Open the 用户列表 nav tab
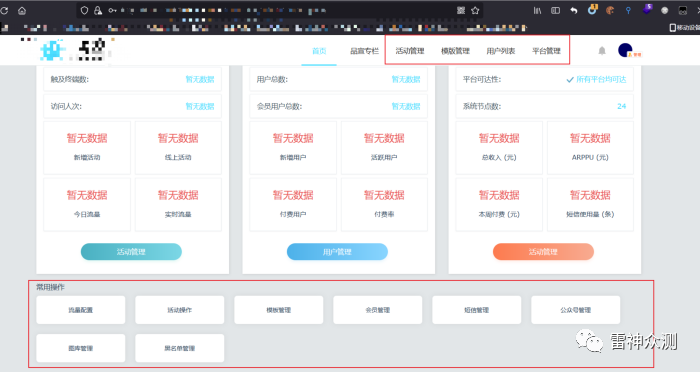 pos(500,51)
